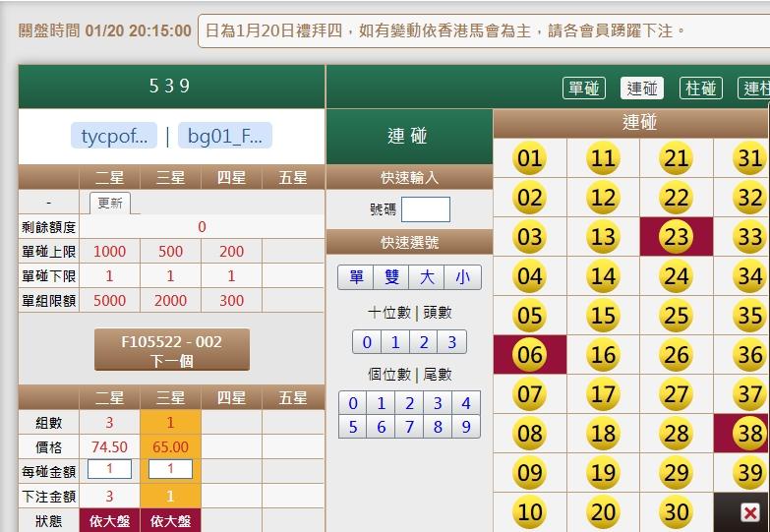Viewport: 770px width, 532px height.
Task: Select number ball 11
Action: click(x=603, y=158)
